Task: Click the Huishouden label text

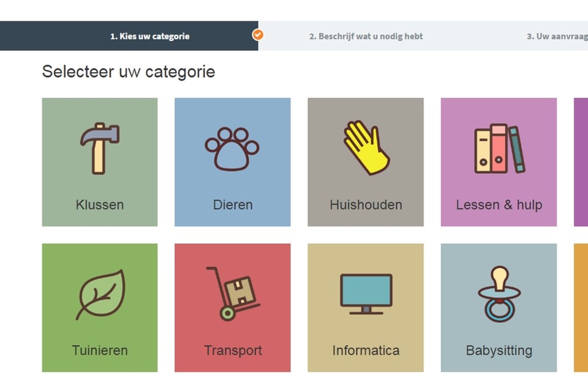Action: tap(366, 205)
